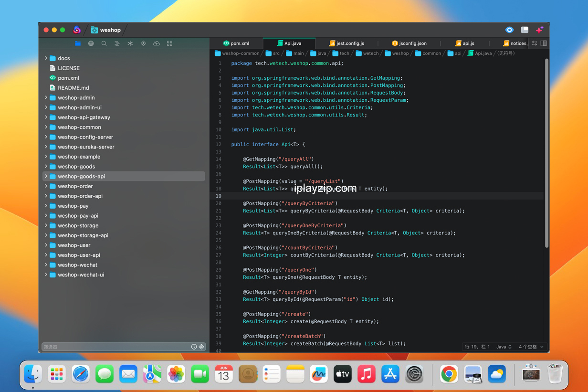Open Music from the Dock

tap(367, 374)
